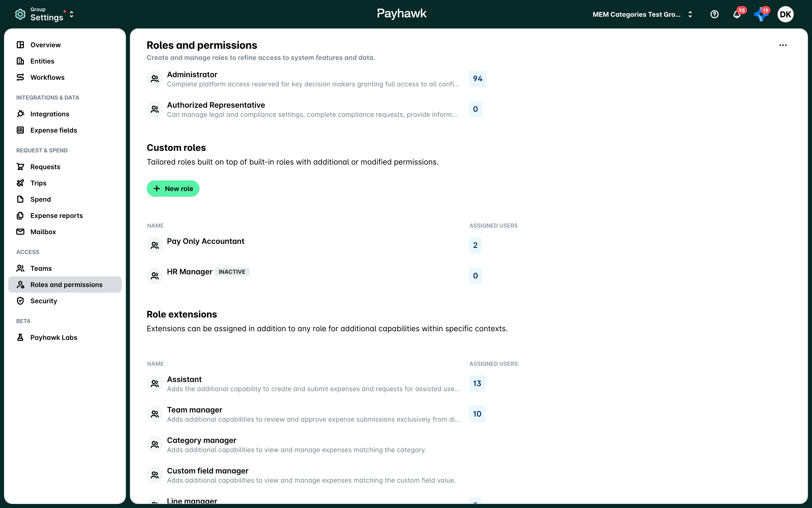Image resolution: width=812 pixels, height=508 pixels.
Task: Click the HR Manager role icon
Action: (x=155, y=276)
